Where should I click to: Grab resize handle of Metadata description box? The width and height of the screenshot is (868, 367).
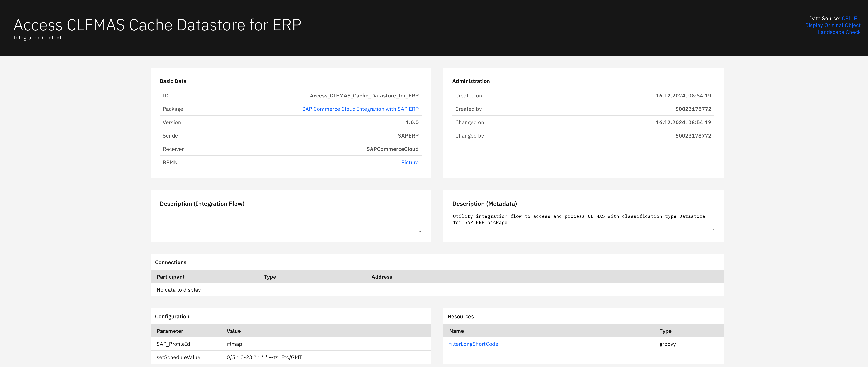click(x=712, y=230)
